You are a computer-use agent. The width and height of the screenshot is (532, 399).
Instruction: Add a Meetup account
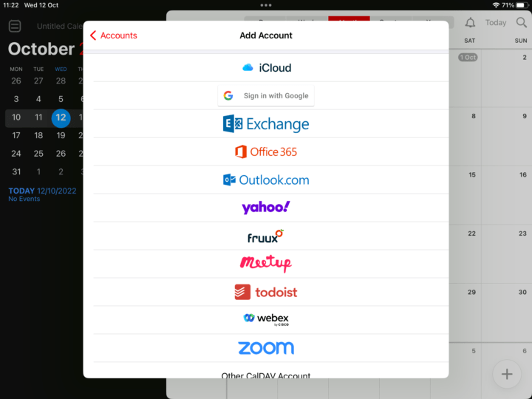coord(266,264)
